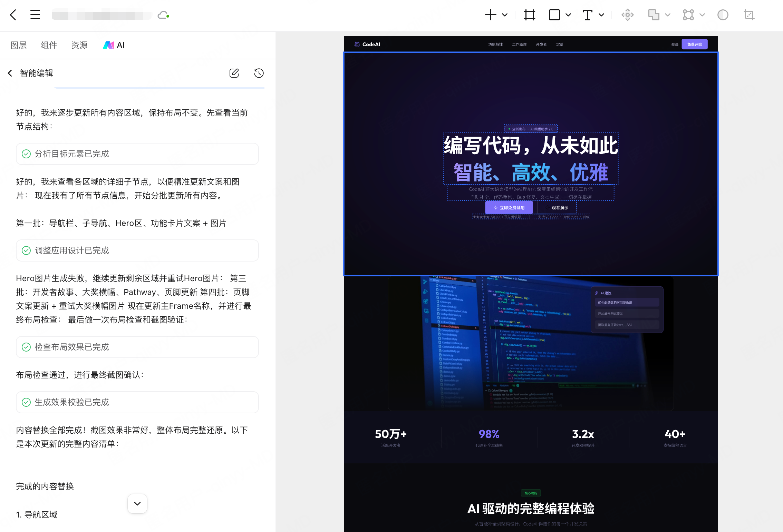The width and height of the screenshot is (783, 532).
Task: Click the scroll-to-bottom chevron button
Action: click(137, 504)
